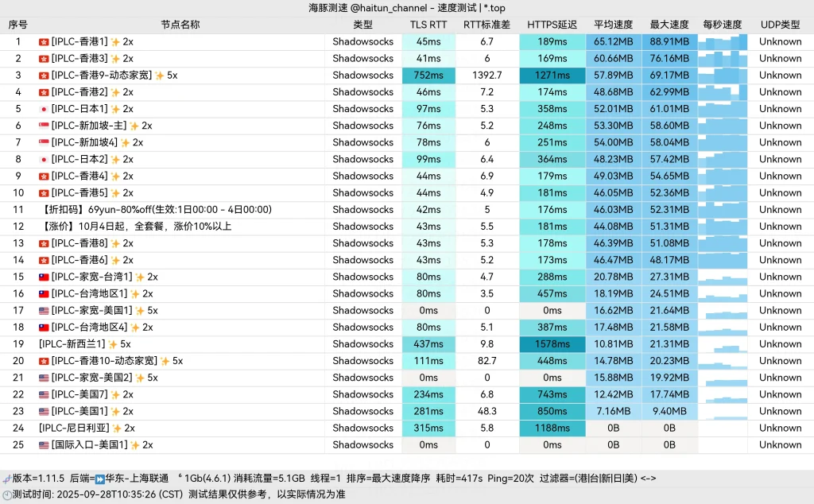Click the red 1271ms latency cell of 香港9
The image size is (814, 504).
pyautogui.click(x=552, y=75)
